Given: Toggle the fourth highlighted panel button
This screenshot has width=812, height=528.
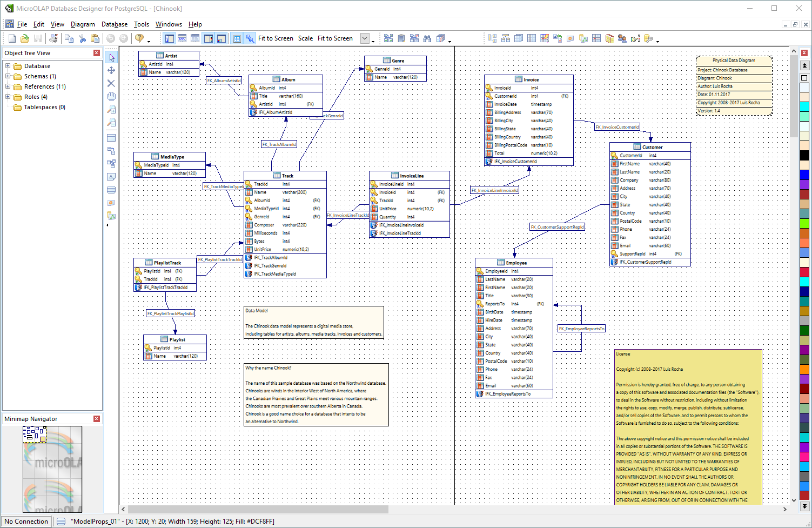Looking at the screenshot, I should [208, 38].
